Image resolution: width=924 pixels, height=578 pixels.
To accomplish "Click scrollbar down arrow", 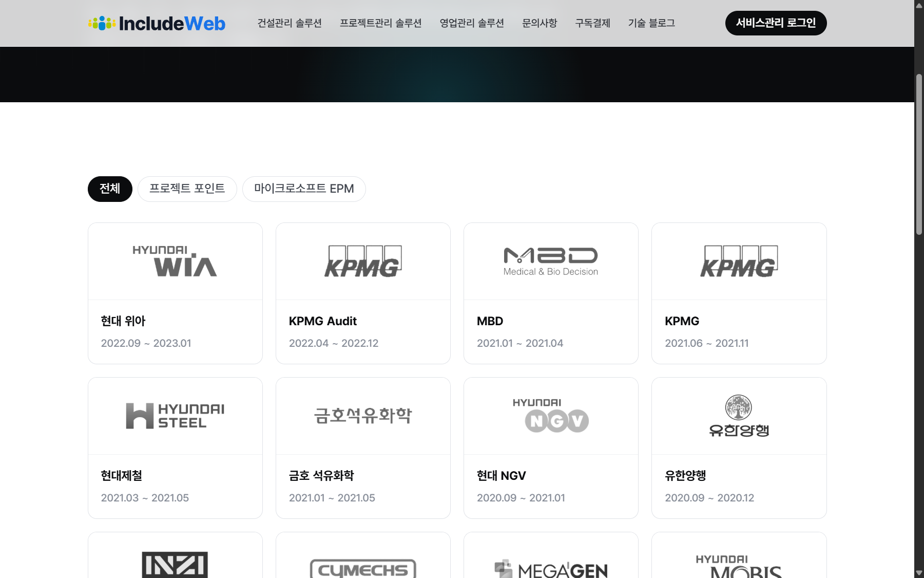I will coord(919,573).
